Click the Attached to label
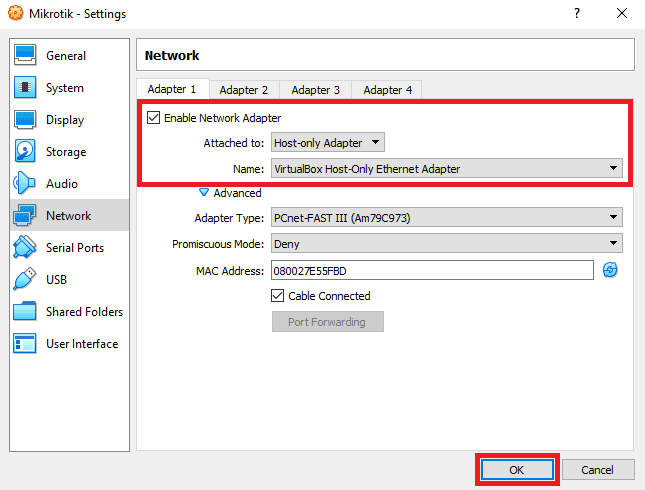 [x=234, y=143]
